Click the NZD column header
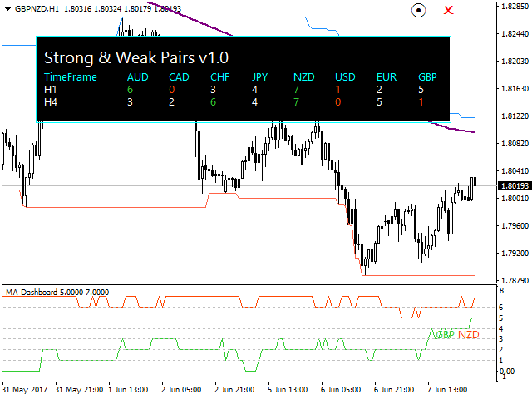 303,77
